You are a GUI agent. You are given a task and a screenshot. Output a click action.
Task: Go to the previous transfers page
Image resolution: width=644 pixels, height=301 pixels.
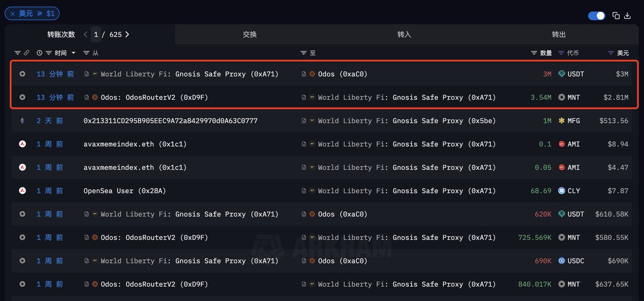coord(85,34)
